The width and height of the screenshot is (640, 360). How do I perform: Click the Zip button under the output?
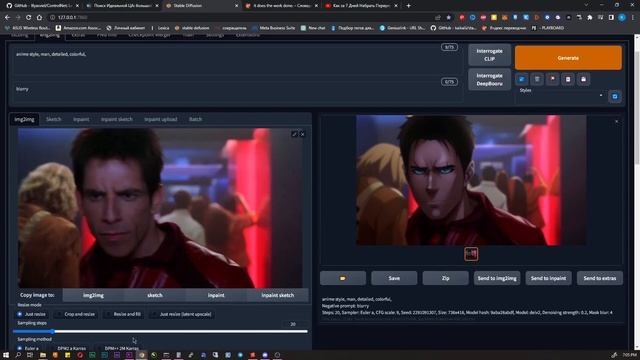pos(445,278)
